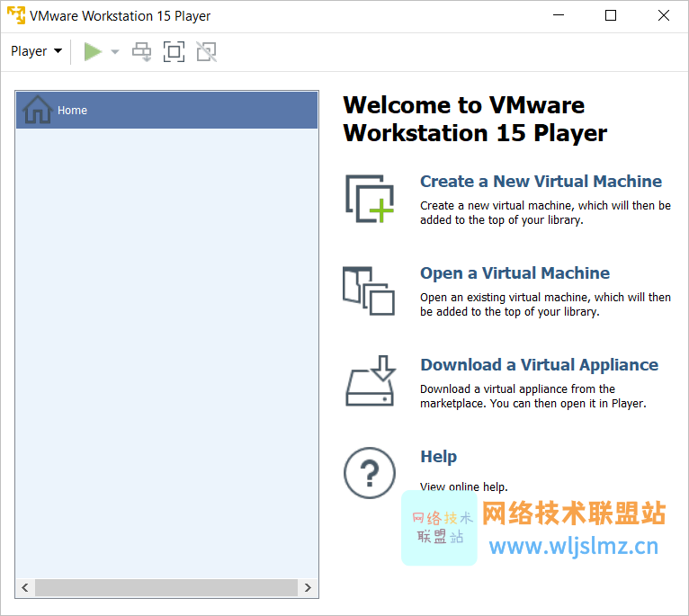The width and height of the screenshot is (689, 616).
Task: Click 'View online help.' text
Action: (464, 487)
